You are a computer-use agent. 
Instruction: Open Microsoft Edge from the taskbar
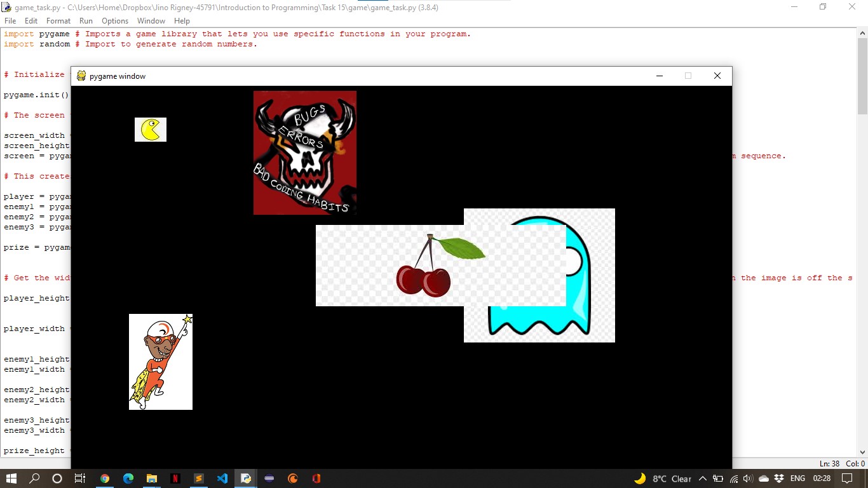coord(128,478)
